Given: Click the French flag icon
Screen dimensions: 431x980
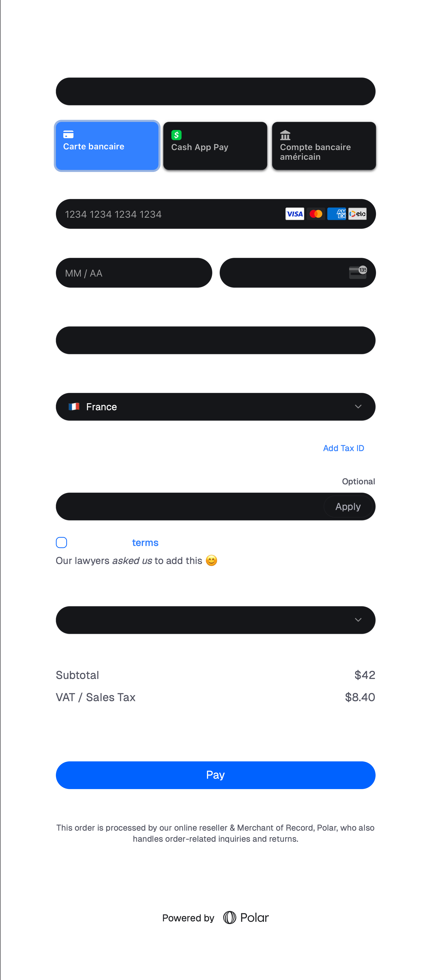Looking at the screenshot, I should 74,407.
